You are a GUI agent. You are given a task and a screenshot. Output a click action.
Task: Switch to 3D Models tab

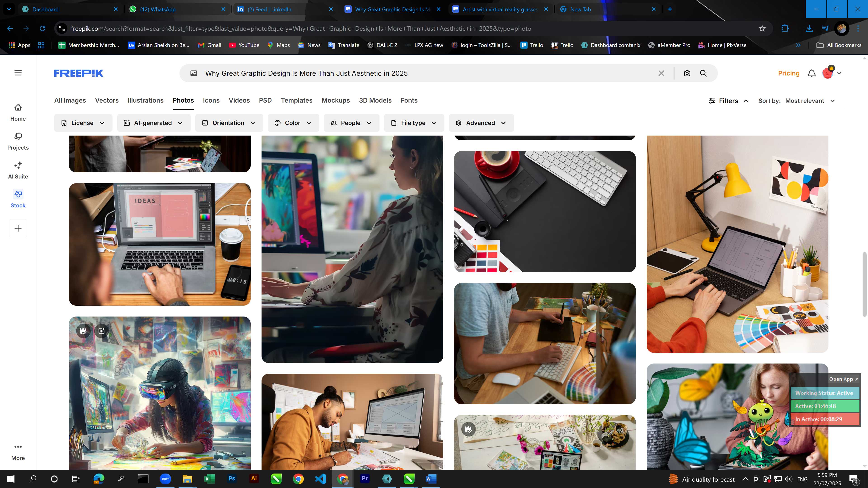pyautogui.click(x=375, y=100)
